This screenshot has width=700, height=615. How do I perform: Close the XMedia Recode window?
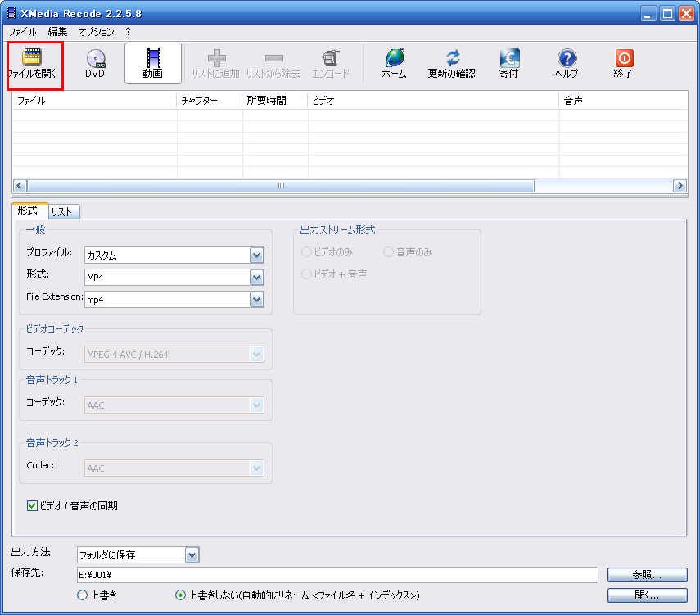[x=686, y=13]
